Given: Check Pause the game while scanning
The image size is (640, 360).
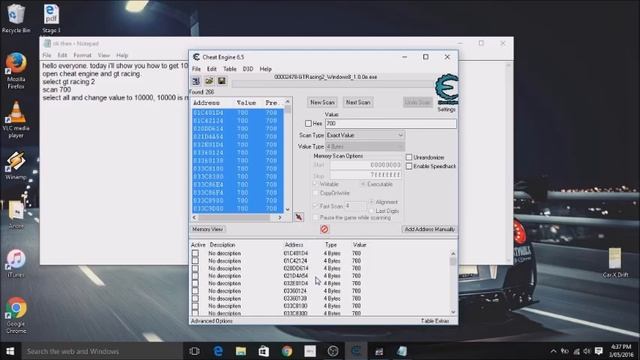Looking at the screenshot, I should [x=316, y=218].
